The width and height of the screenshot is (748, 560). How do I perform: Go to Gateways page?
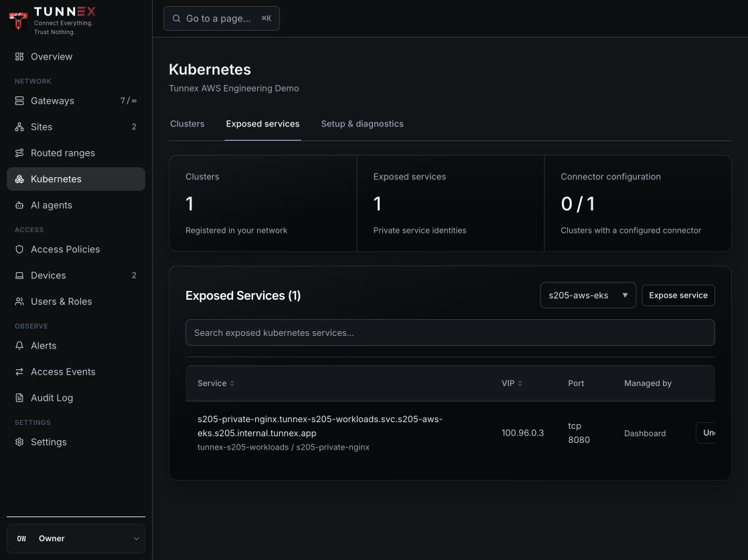[76, 100]
